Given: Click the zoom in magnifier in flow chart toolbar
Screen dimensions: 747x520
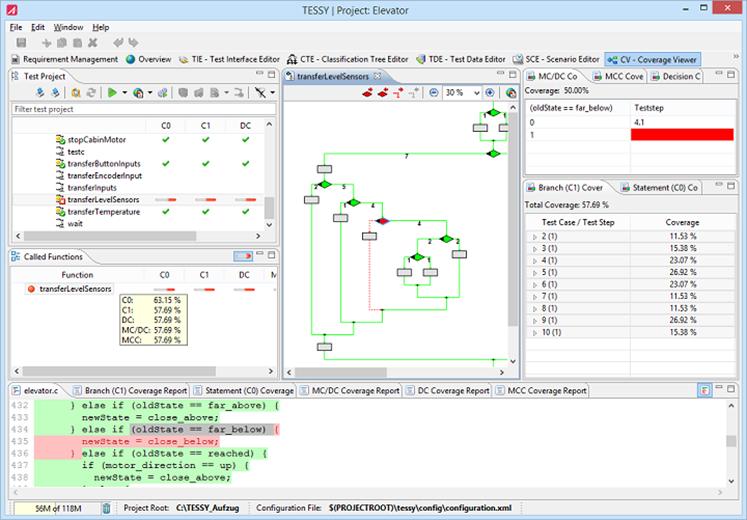Looking at the screenshot, I should point(490,93).
